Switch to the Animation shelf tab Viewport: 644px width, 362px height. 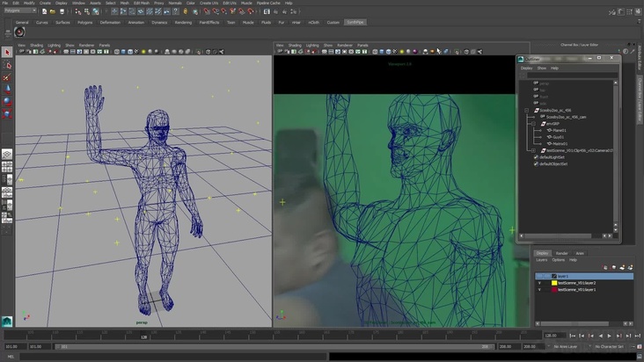[136, 23]
